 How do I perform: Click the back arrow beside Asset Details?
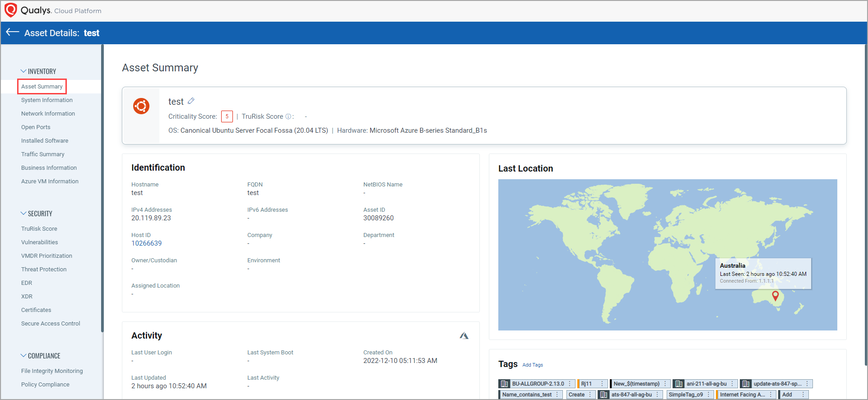tap(13, 32)
